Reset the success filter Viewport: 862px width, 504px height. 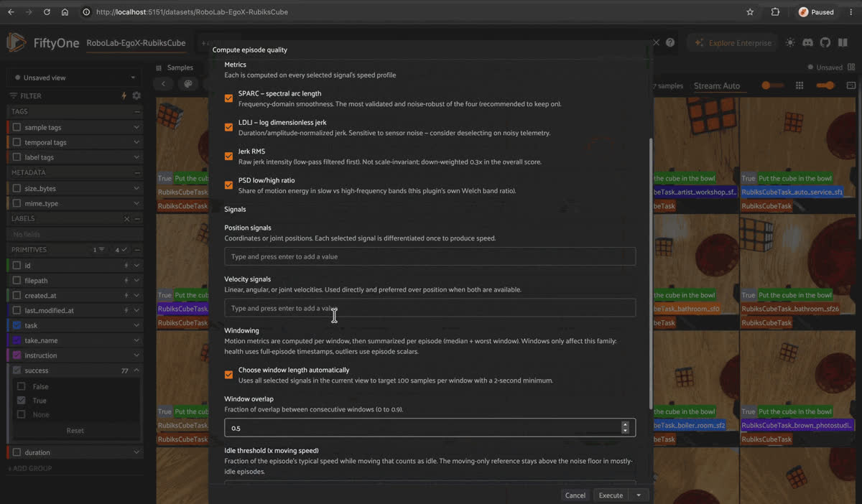[75, 431]
